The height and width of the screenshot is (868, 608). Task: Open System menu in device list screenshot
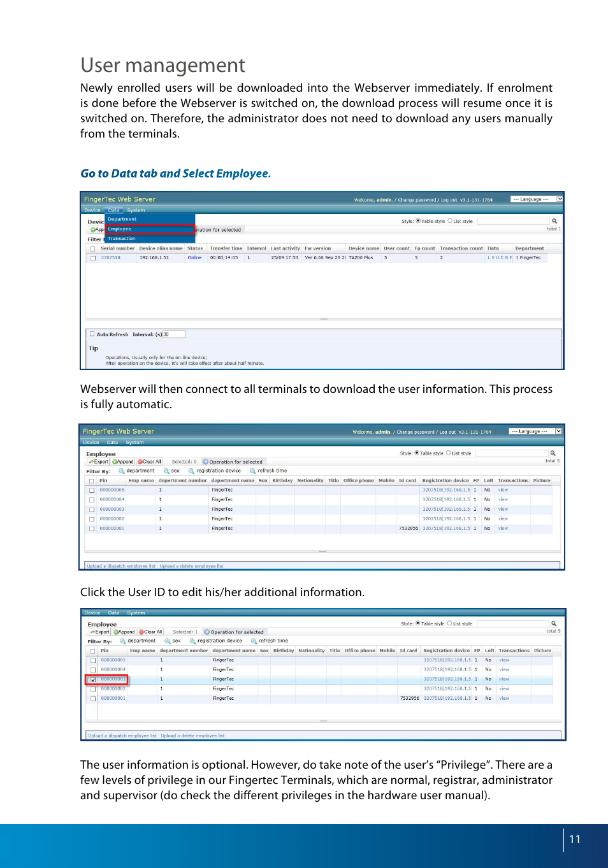pyautogui.click(x=136, y=210)
